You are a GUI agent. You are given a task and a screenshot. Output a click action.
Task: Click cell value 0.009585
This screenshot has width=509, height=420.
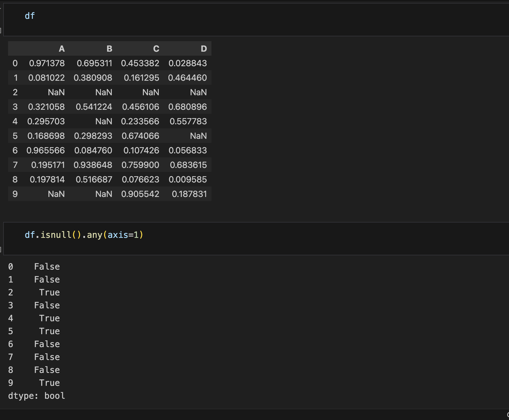tap(188, 179)
